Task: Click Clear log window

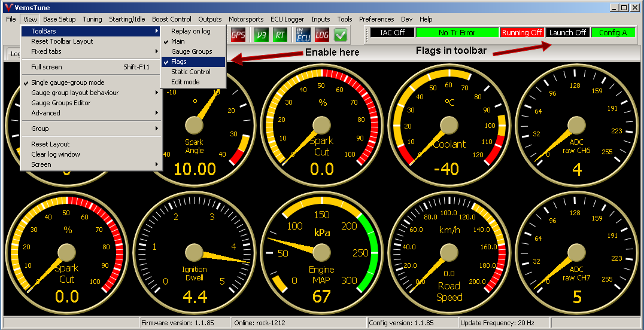Action: [x=56, y=154]
